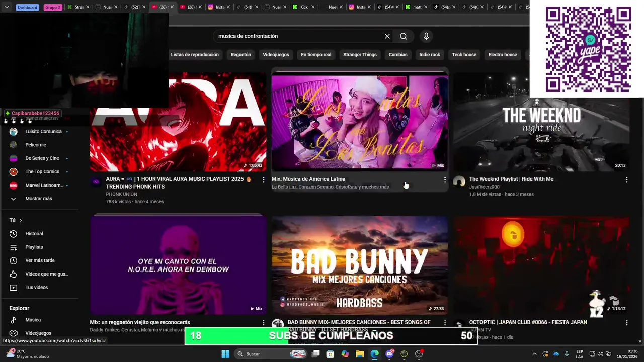Filter by Electro house chip
Viewport: 644px width, 362px height.
pyautogui.click(x=503, y=55)
